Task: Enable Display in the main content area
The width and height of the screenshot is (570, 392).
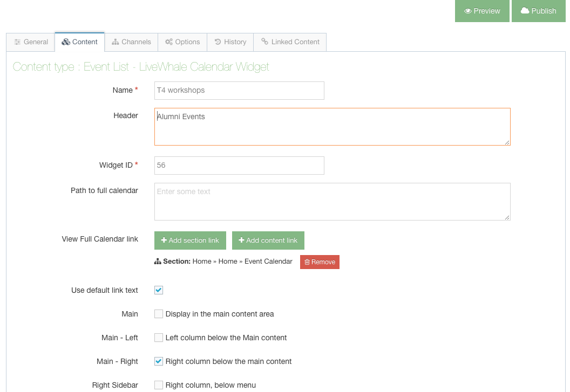Action: click(159, 314)
